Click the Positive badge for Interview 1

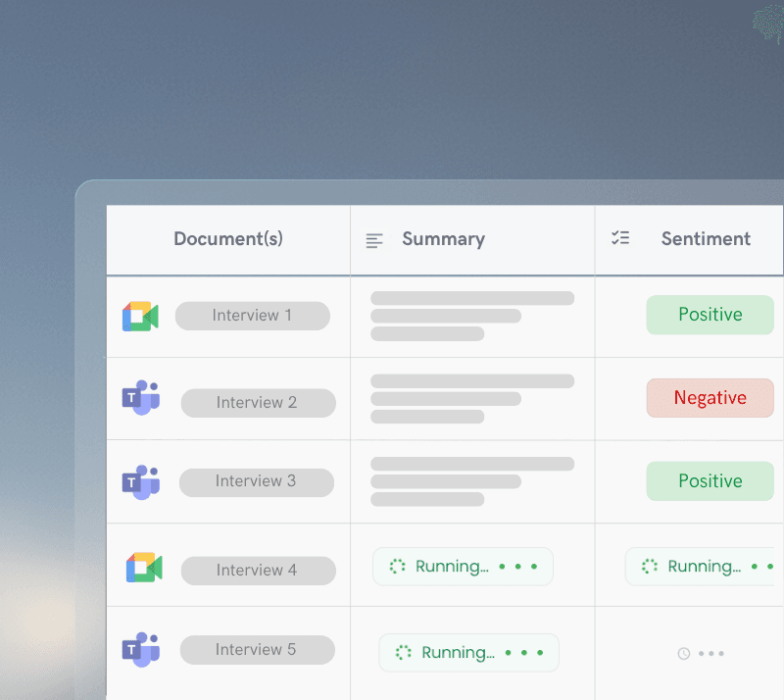click(x=710, y=315)
